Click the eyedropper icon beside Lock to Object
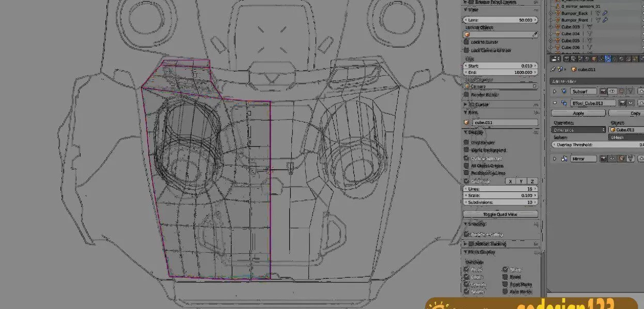Viewport: 644px width, 309px height. (534, 34)
